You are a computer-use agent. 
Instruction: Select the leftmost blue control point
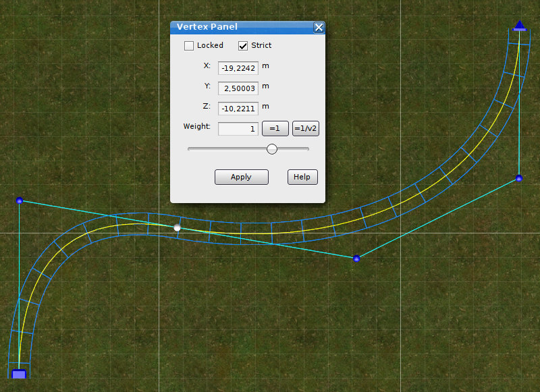click(x=20, y=200)
